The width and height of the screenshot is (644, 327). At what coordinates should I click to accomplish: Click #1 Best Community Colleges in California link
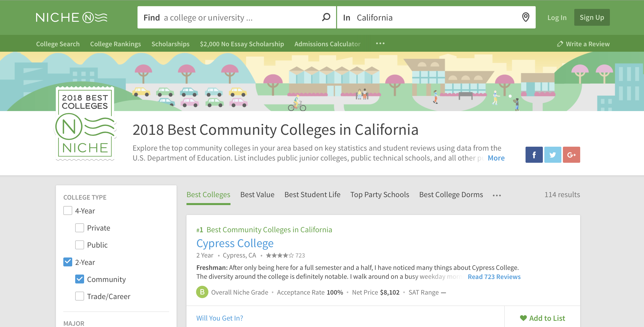coord(264,230)
